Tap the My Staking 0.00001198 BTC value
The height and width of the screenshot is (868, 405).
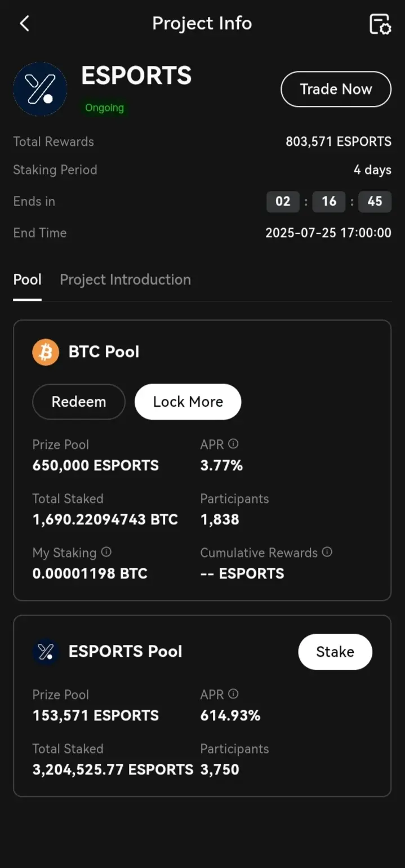coord(90,574)
